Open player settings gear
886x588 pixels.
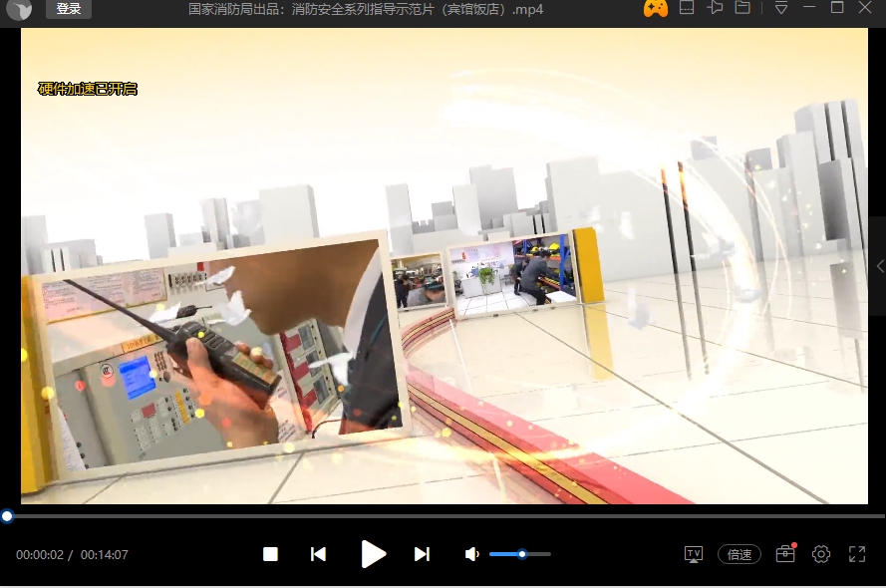tap(821, 554)
